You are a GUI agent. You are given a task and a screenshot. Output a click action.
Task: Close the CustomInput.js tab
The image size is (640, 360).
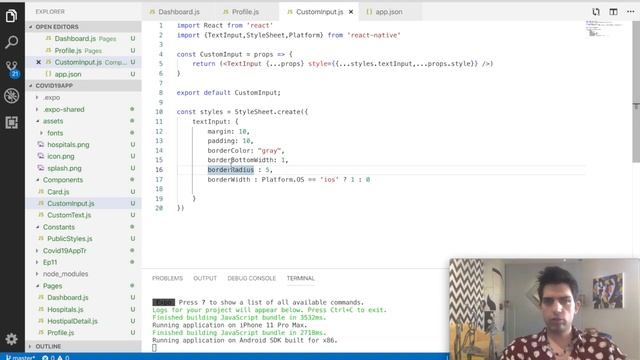(x=351, y=12)
